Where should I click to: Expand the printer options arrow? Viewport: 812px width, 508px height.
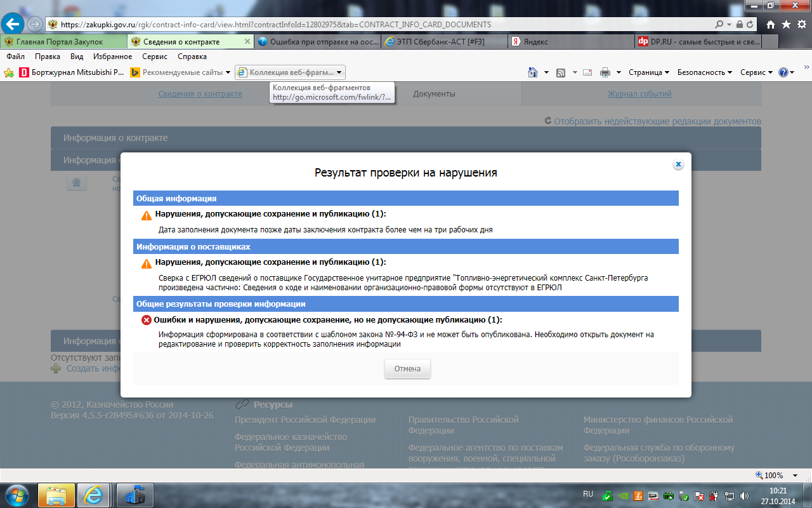619,72
